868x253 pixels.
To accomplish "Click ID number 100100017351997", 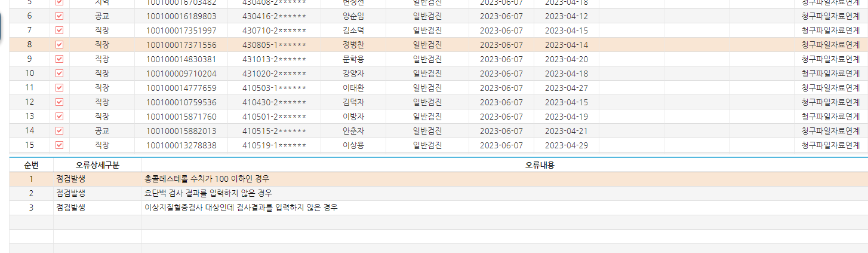I will tap(181, 31).
